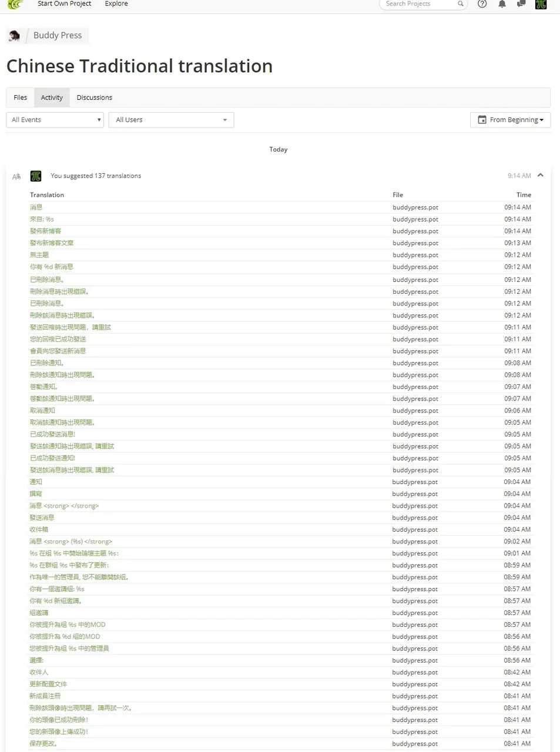Open the translation '來自: %s'
The width and height of the screenshot is (560, 752).
(x=42, y=219)
